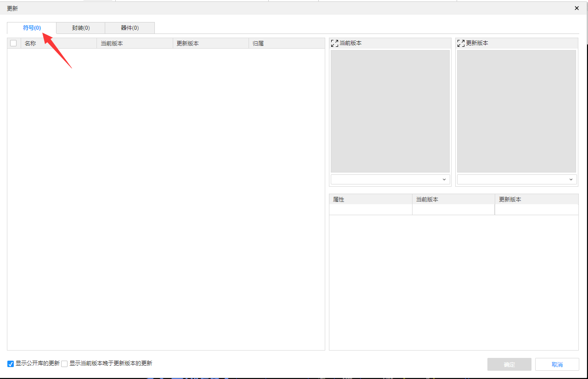This screenshot has height=379, width=588.
Task: Click the gray 更新版本 preview area
Action: pos(516,111)
